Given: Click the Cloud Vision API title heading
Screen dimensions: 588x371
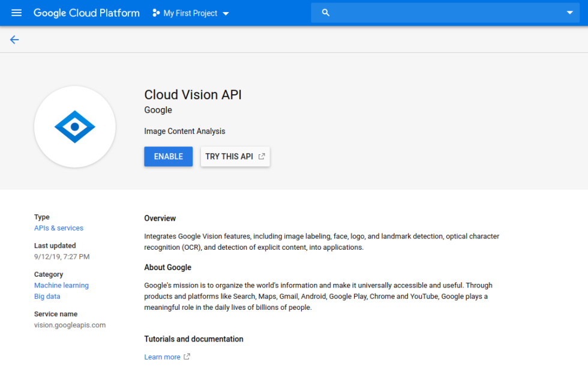Looking at the screenshot, I should (193, 95).
